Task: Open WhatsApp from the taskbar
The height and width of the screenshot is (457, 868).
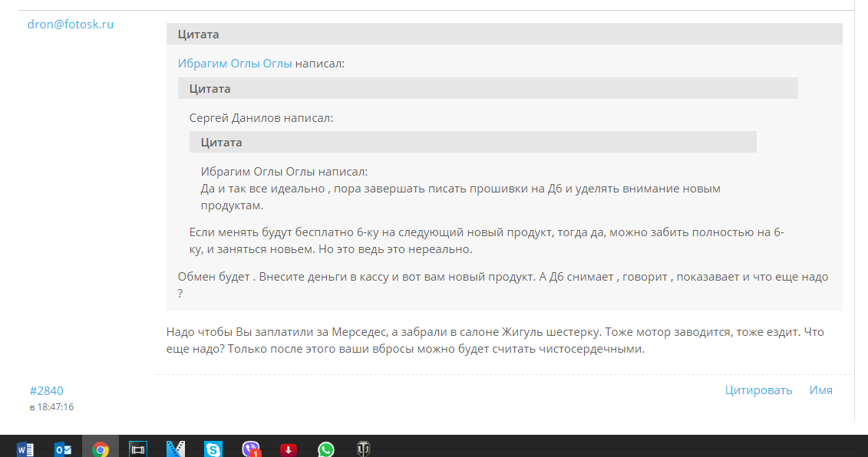Action: (326, 449)
